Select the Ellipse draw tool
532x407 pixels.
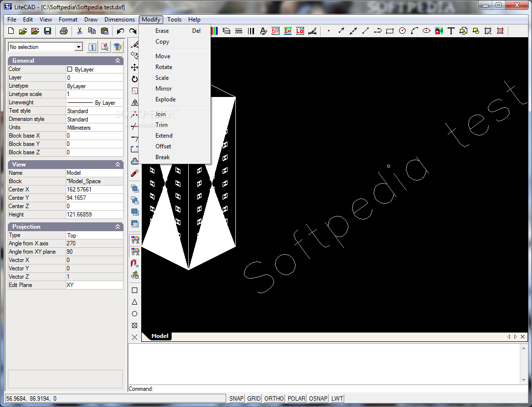pos(427,31)
